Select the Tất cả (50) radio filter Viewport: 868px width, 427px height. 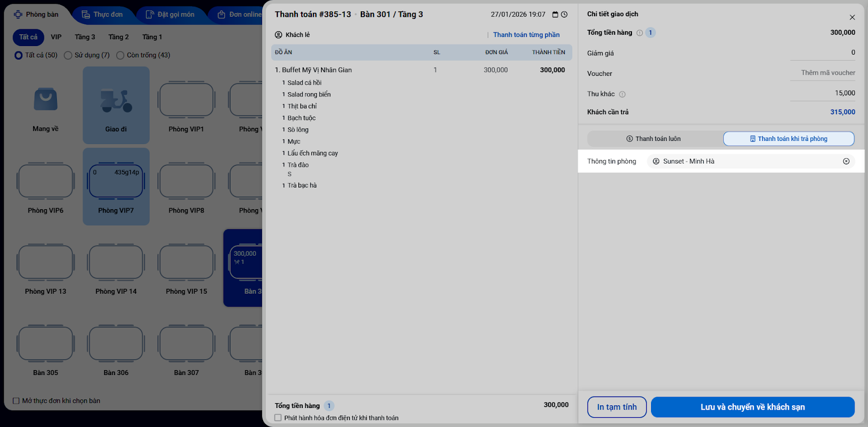tap(18, 55)
